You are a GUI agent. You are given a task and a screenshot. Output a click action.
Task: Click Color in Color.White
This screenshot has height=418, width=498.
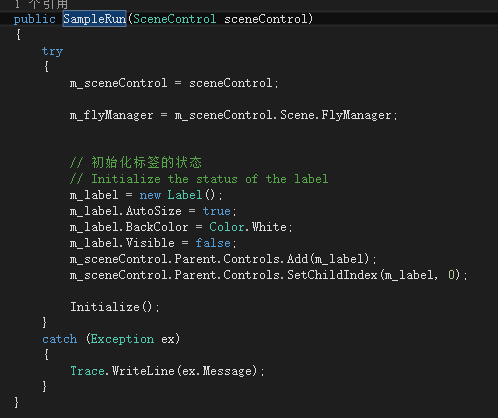227,227
